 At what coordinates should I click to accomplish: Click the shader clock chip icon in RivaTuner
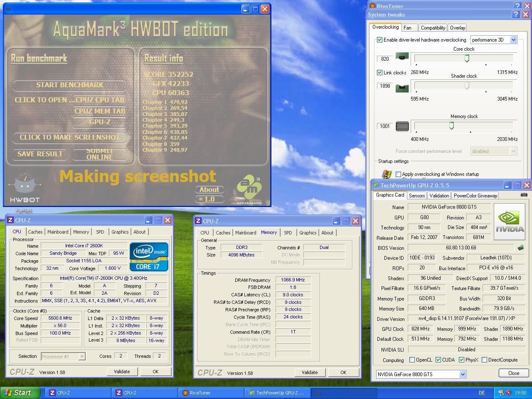(x=402, y=88)
